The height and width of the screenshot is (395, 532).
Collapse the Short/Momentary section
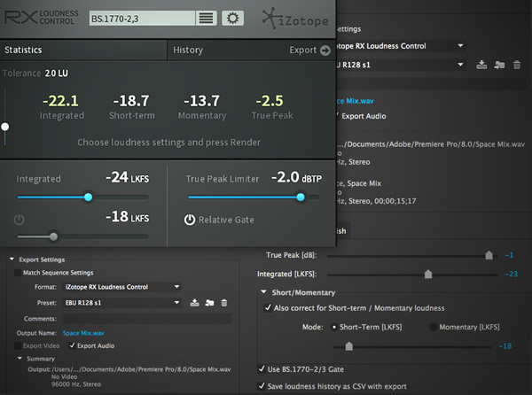point(263,291)
